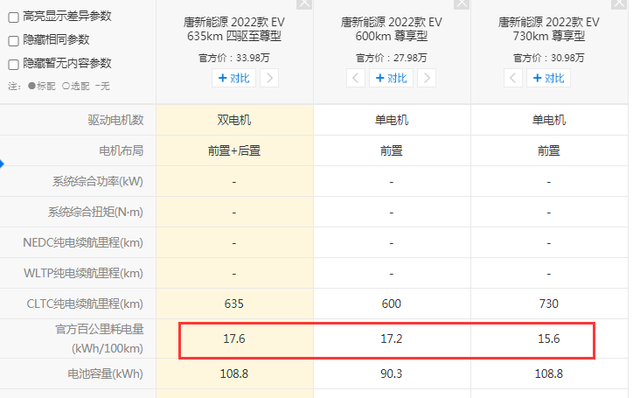Add 600km 尊享型 to 对比
The image size is (640, 398).
tap(391, 78)
